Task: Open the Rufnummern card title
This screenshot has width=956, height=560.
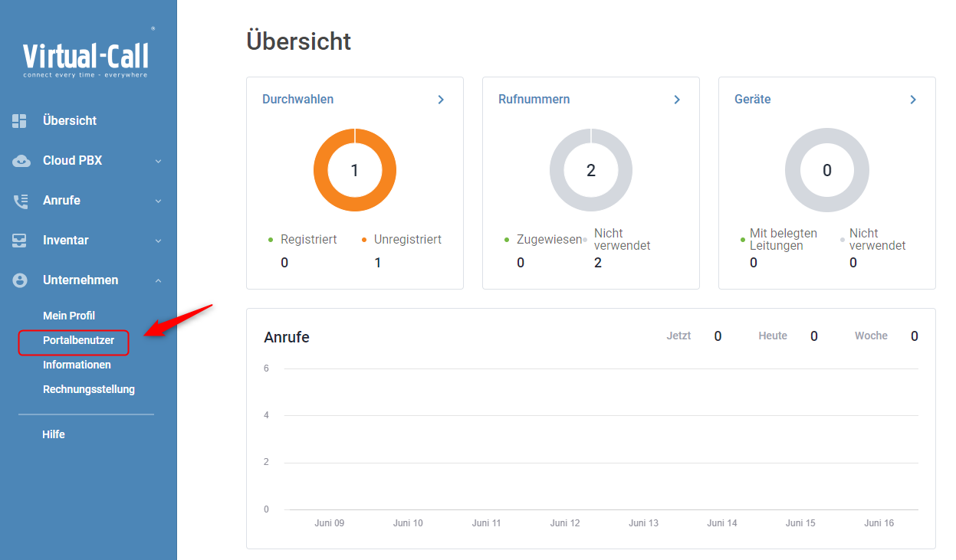Action: 534,100
